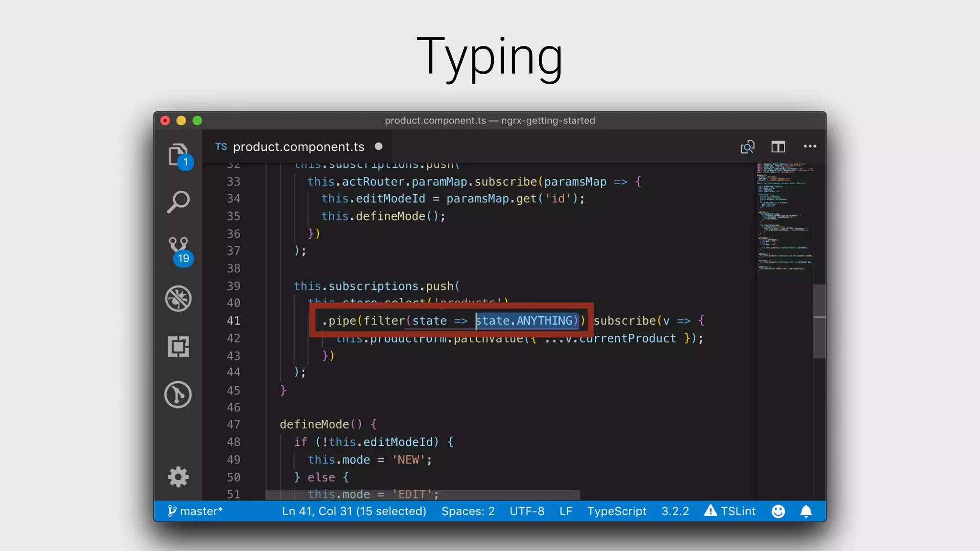Change indentation via Spaces: 2
The width and height of the screenshot is (980, 551).
468,511
